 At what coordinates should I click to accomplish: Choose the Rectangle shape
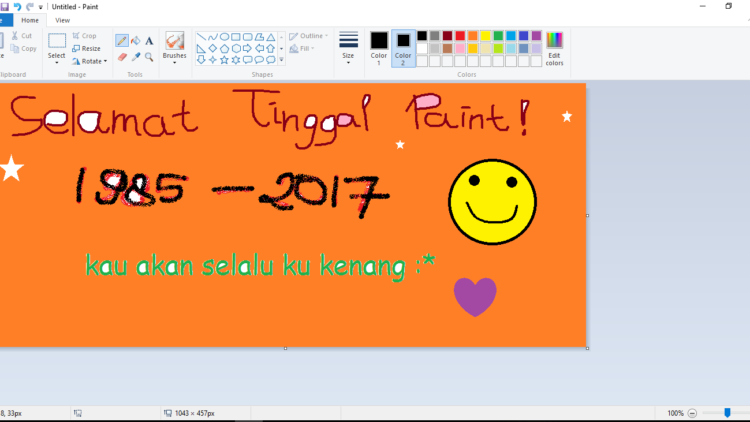click(236, 37)
